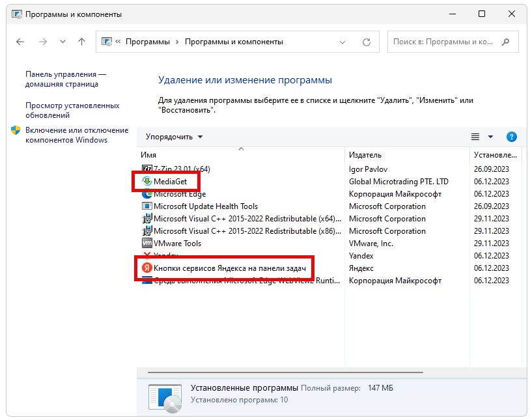Select the Microsoft Edge entry

[x=180, y=194]
